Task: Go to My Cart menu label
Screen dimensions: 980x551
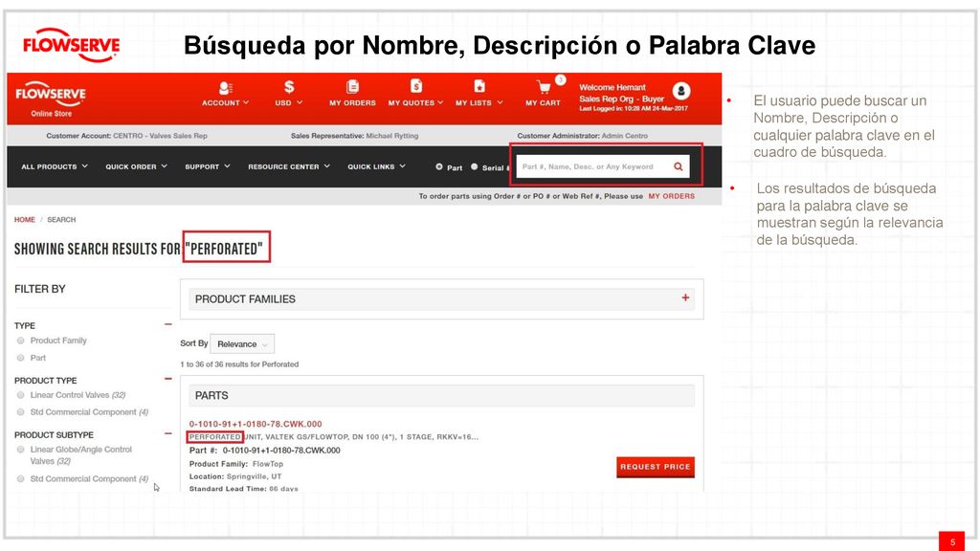Action: pyautogui.click(x=544, y=103)
